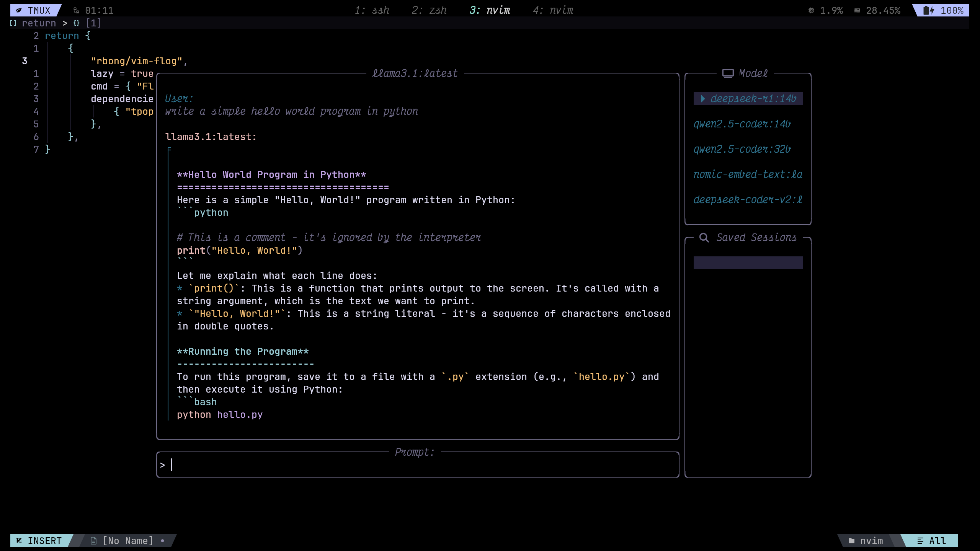Click the TMUX leaf icon

(x=19, y=10)
